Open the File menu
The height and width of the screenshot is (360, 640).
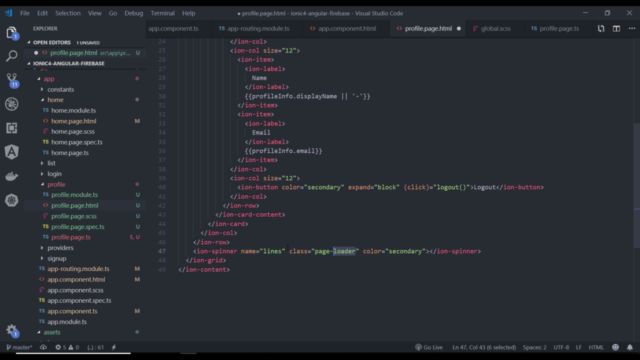(25, 13)
